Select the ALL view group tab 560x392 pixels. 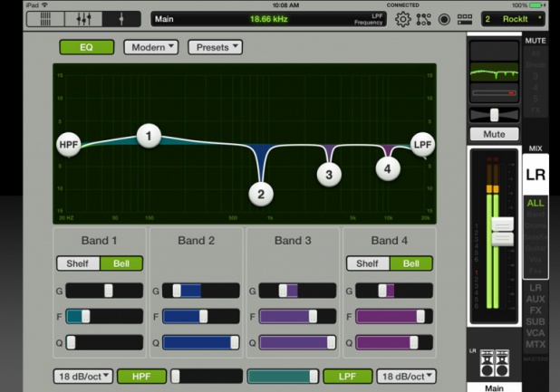pyautogui.click(x=536, y=204)
